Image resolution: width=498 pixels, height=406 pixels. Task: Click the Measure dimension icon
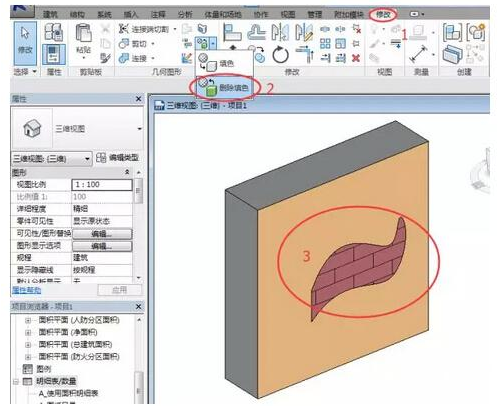pyautogui.click(x=419, y=54)
